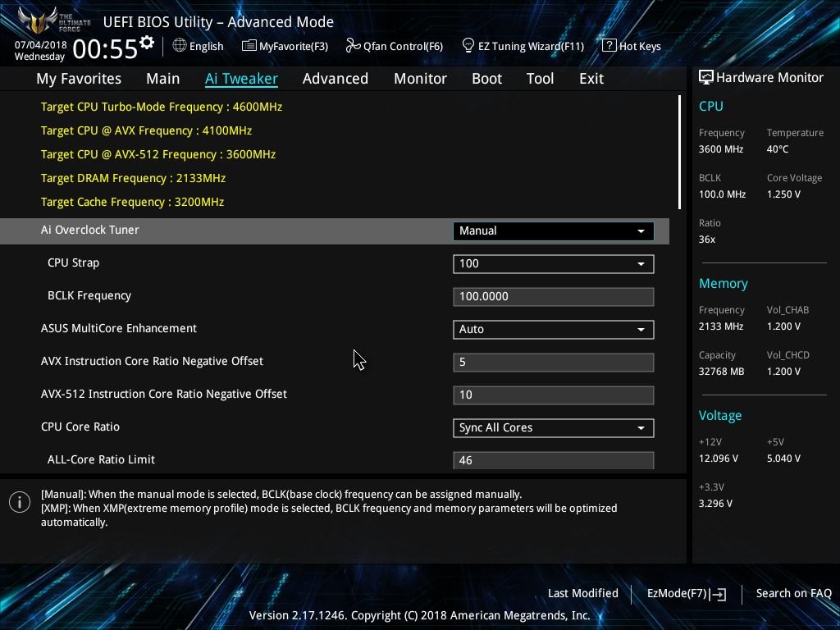Click CPU temperature 40°C value
The width and height of the screenshot is (840, 630).
pos(778,149)
